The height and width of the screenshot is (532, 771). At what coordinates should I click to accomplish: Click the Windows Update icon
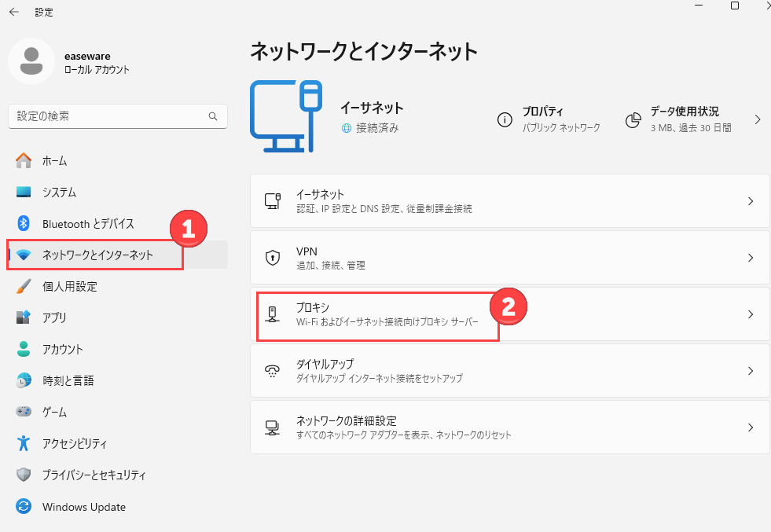23,506
